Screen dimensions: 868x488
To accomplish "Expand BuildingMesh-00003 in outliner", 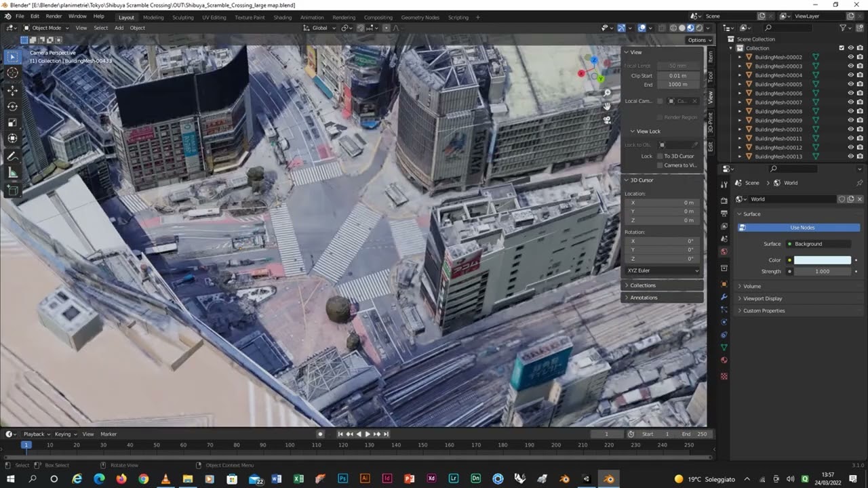I will click(741, 66).
